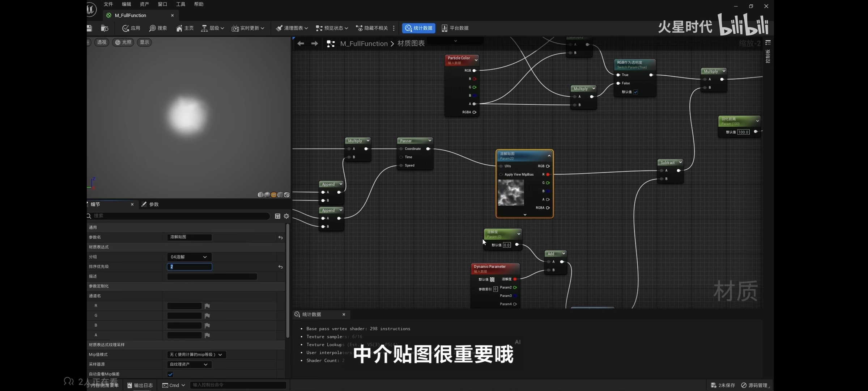Expand the sampler source dropdown
The image size is (868, 391).
[189, 365]
